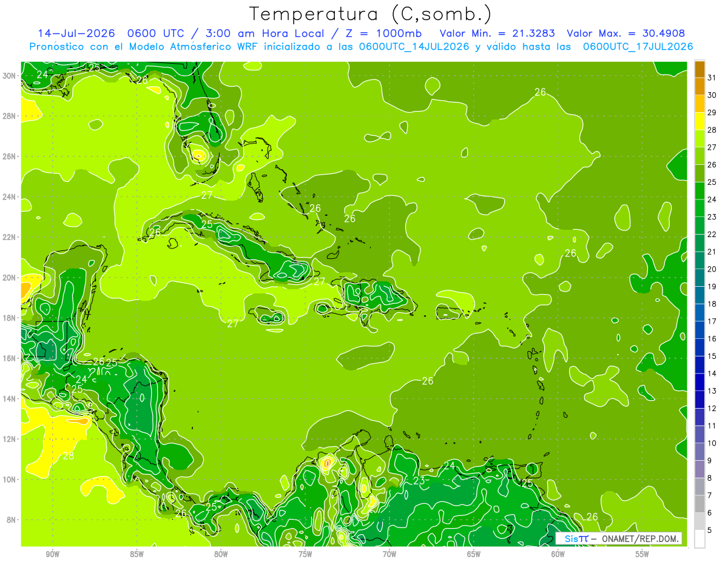Click the 55W longitude axis label
This screenshot has width=728, height=562.
coord(642,554)
